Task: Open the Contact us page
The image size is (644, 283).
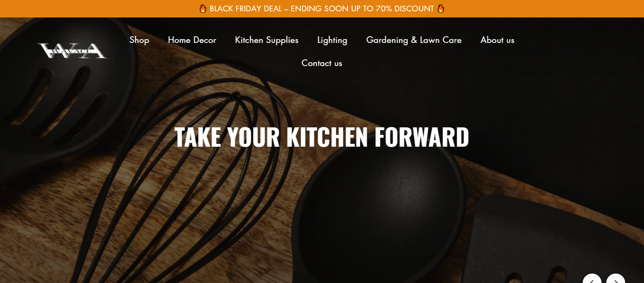Action: click(322, 63)
